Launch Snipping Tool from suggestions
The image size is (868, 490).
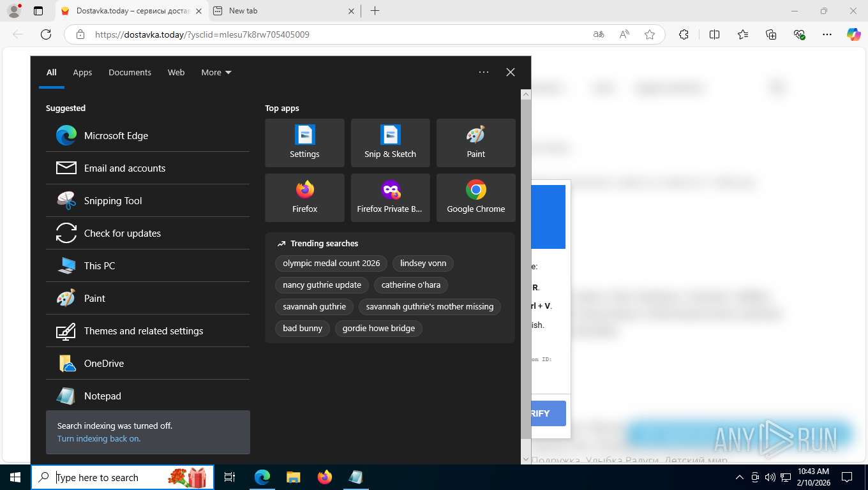tap(147, 200)
